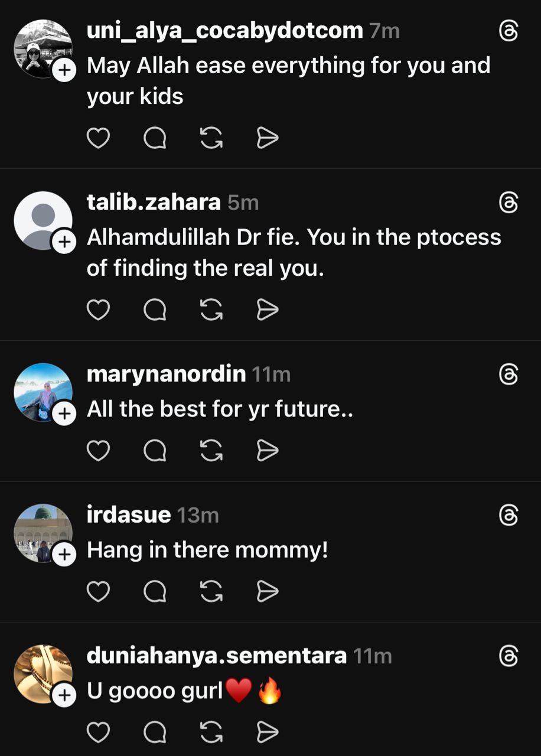The image size is (541, 756).
Task: Like the "All the best for yr future" comment
Action: coord(98,451)
